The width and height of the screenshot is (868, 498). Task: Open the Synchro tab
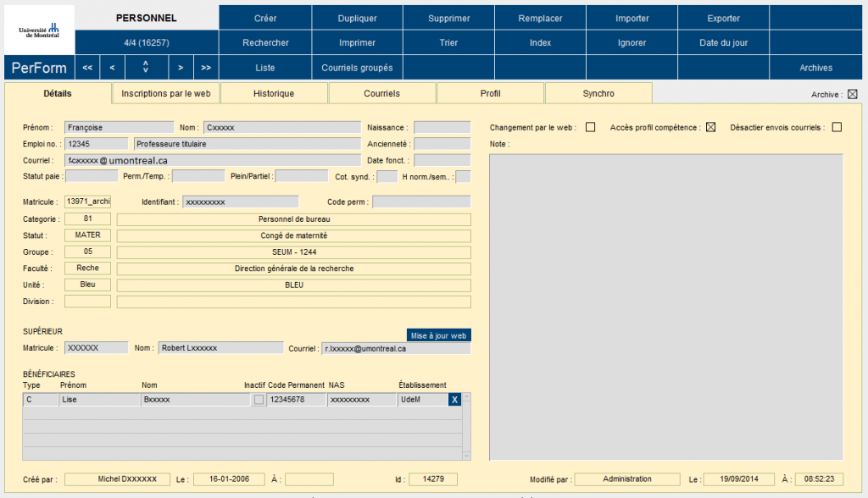(598, 93)
